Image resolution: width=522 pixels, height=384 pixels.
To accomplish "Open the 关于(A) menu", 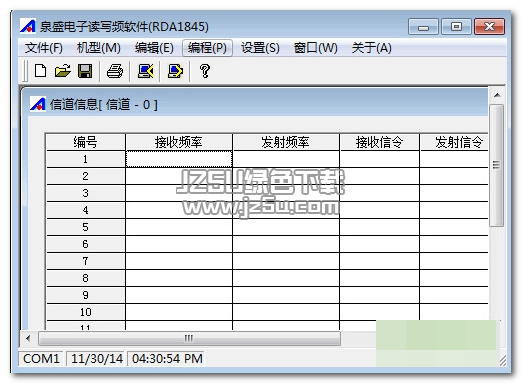I will click(372, 48).
